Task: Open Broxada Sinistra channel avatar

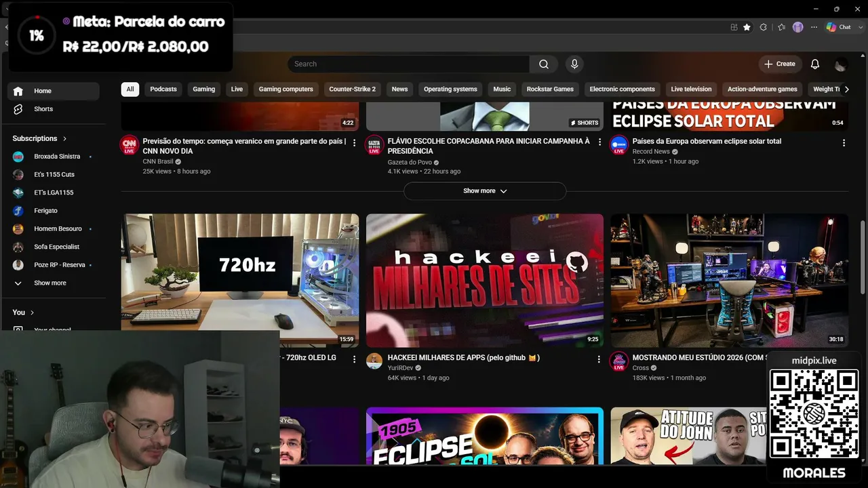Action: (18, 157)
